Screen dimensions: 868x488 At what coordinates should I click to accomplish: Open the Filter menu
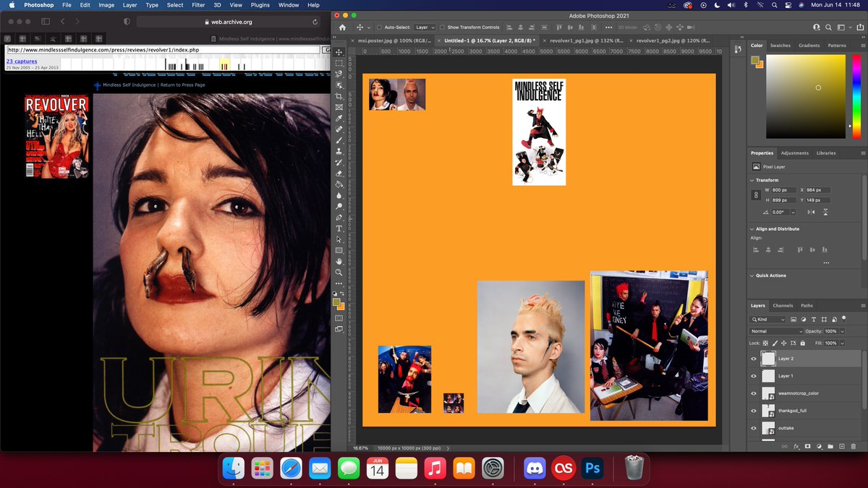[x=198, y=5]
